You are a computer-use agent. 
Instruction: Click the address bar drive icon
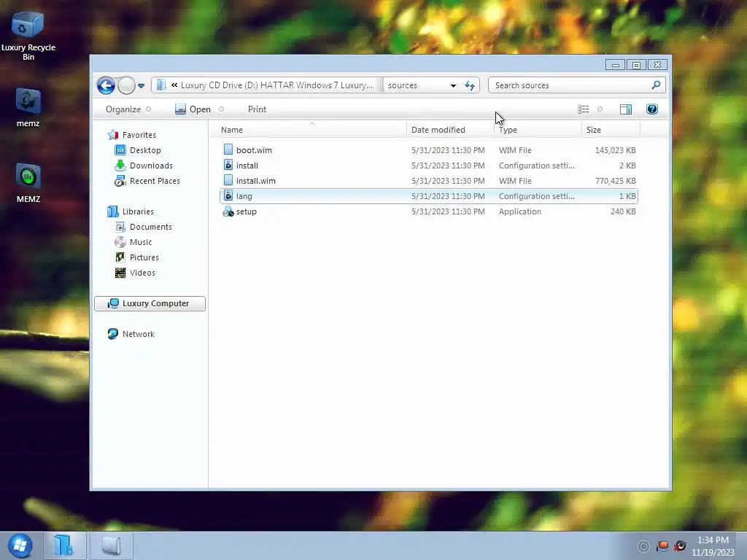[x=161, y=85]
